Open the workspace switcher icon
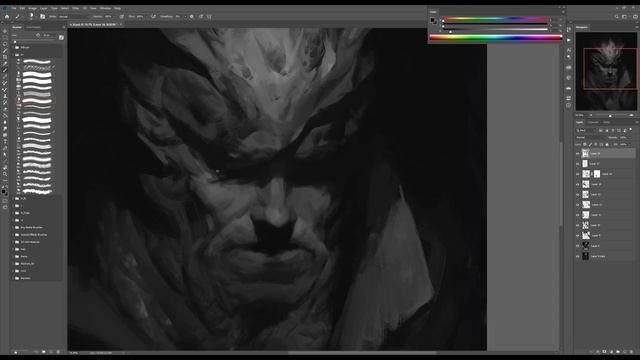Image resolution: width=640 pixels, height=360 pixels. click(624, 17)
